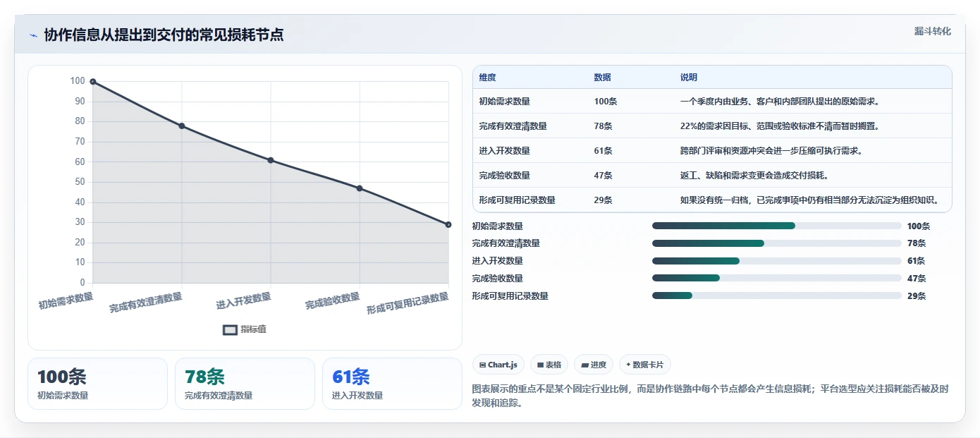980x438 pixels.
Task: Click the 进入开发数量 progress bar
Action: [x=776, y=261]
